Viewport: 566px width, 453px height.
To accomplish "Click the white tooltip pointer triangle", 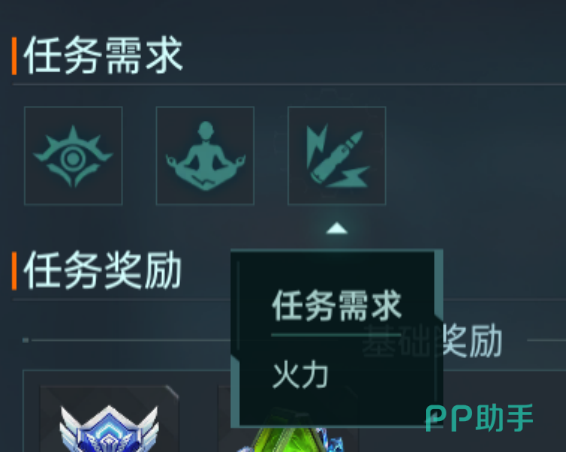I will click(337, 228).
